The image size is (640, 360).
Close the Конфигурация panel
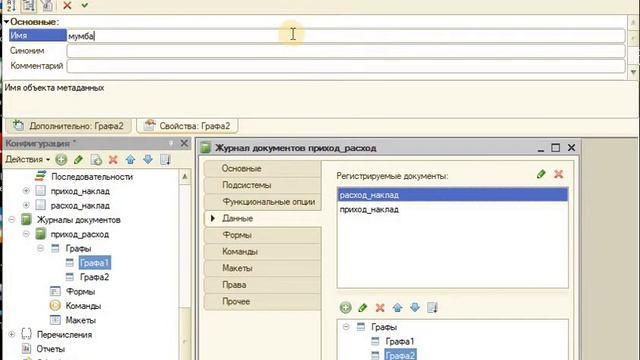tap(184, 143)
